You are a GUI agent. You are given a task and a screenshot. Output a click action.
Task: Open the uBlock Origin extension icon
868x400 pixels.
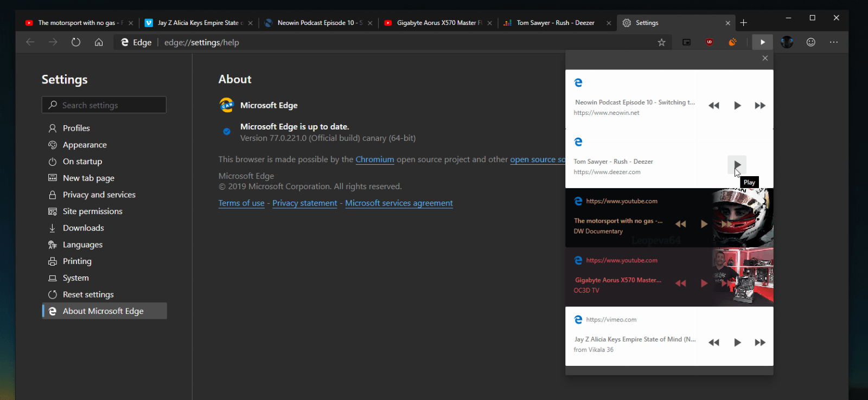(710, 42)
